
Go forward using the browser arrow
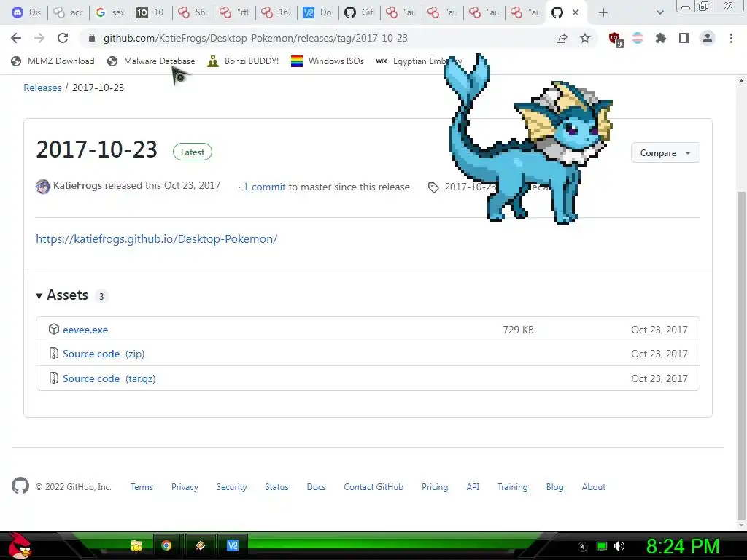click(39, 38)
